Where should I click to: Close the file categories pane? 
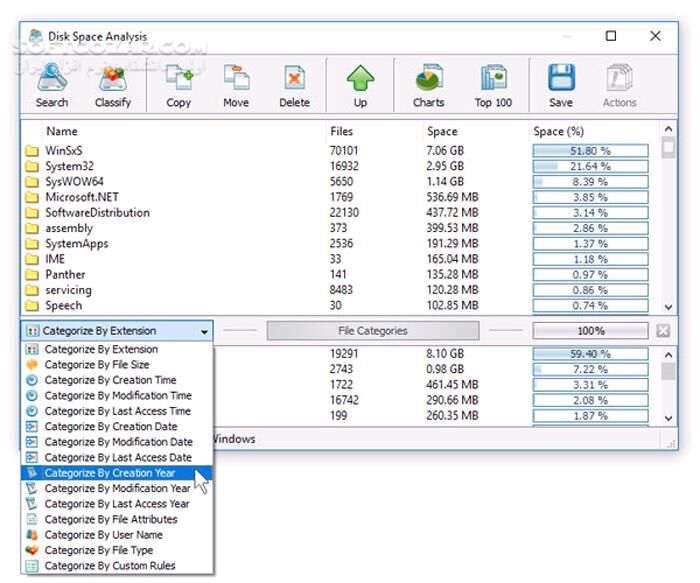point(663,331)
